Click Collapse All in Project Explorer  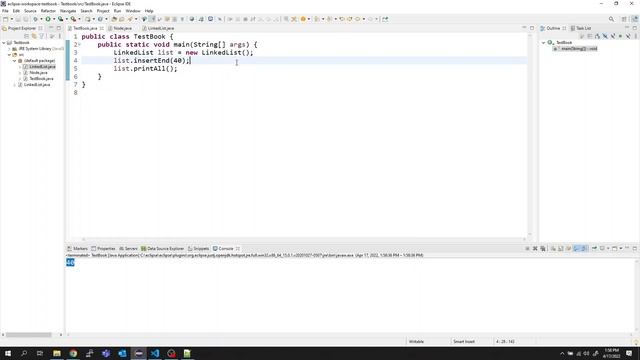point(27,36)
